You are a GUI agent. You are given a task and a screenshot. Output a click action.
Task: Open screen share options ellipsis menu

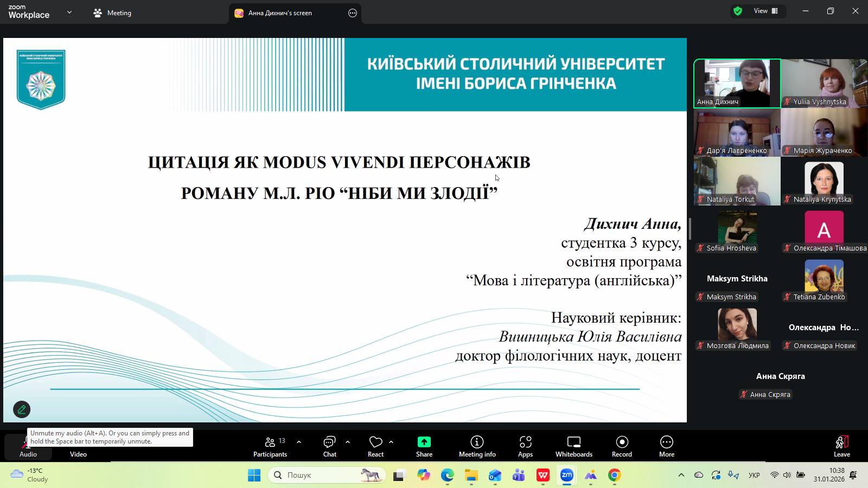coord(353,13)
